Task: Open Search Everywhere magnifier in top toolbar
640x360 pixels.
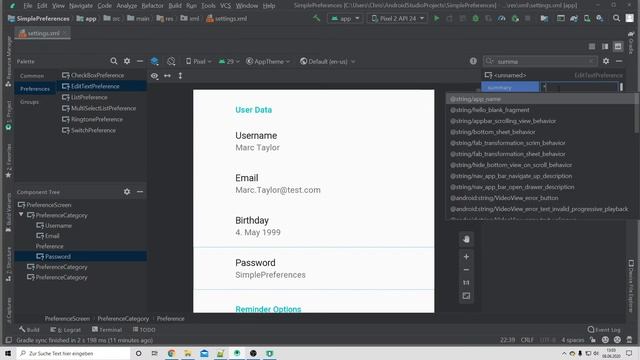Action: pos(616,18)
